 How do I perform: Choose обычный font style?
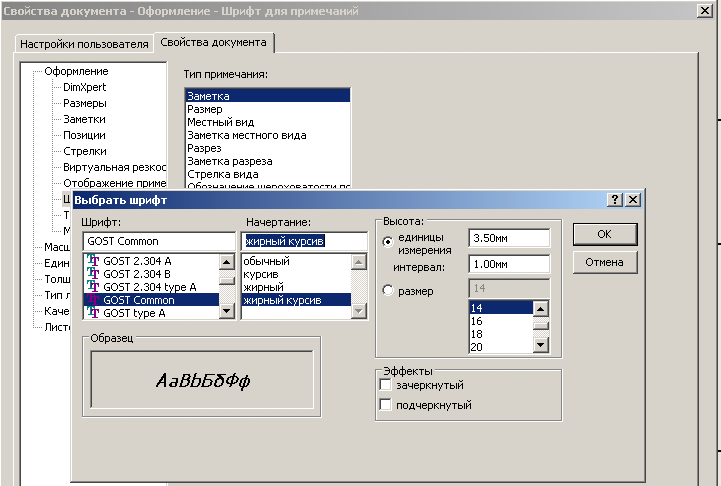point(296,261)
